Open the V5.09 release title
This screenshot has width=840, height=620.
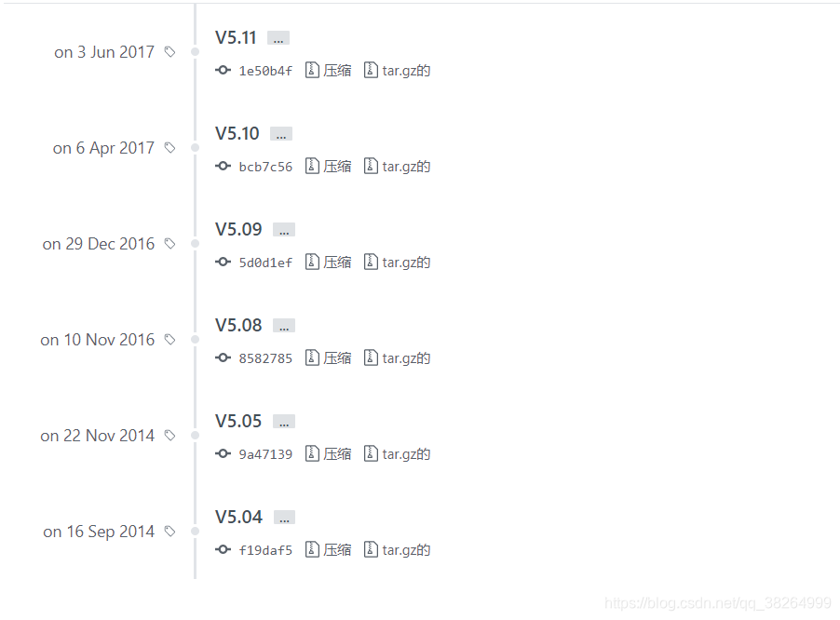click(x=238, y=229)
